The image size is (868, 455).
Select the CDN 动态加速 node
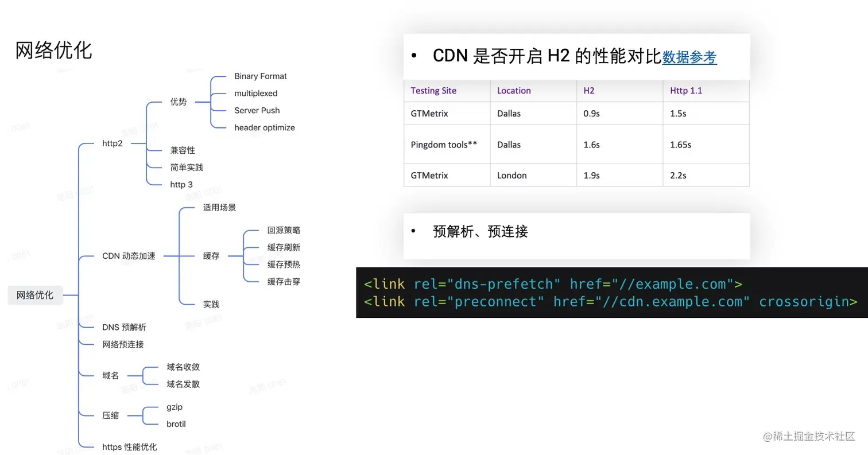[x=129, y=256]
